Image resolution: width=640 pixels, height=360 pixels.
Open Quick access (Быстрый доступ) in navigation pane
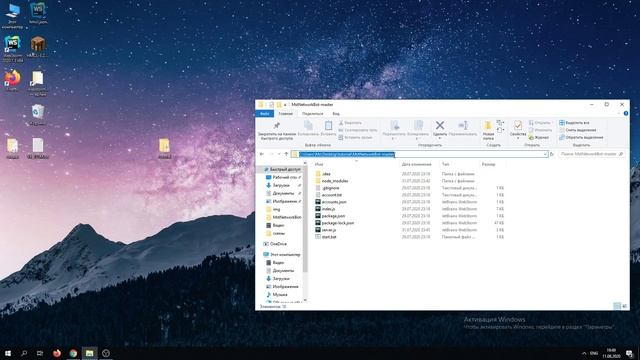tap(282, 169)
